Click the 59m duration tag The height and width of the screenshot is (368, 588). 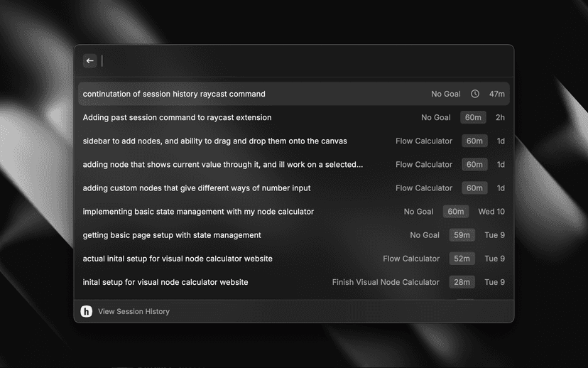pyautogui.click(x=462, y=235)
